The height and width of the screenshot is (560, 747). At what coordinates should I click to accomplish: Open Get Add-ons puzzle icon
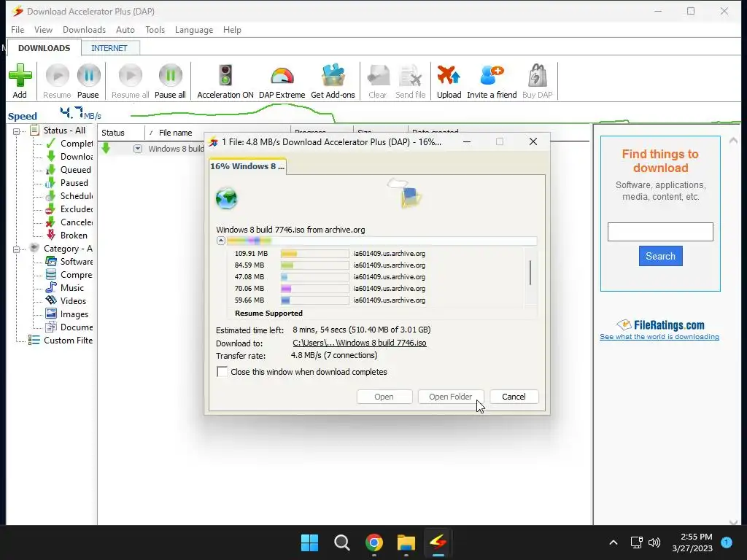coord(333,76)
